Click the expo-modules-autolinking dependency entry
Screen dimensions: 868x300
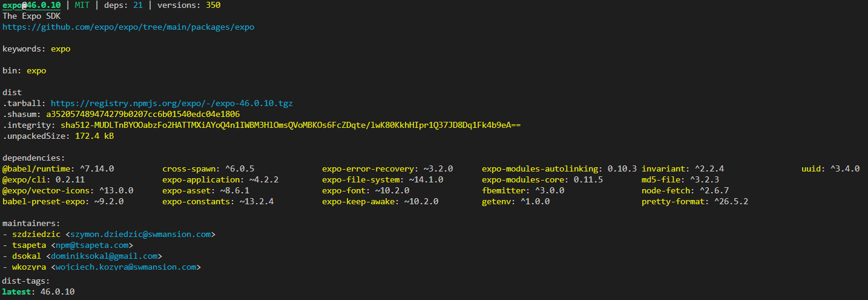pos(559,169)
